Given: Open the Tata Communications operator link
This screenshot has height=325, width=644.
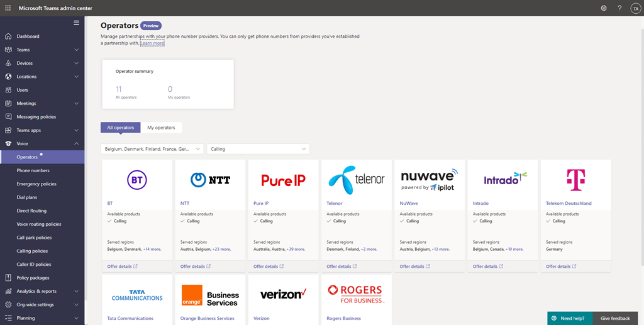Looking at the screenshot, I should click(x=130, y=319).
